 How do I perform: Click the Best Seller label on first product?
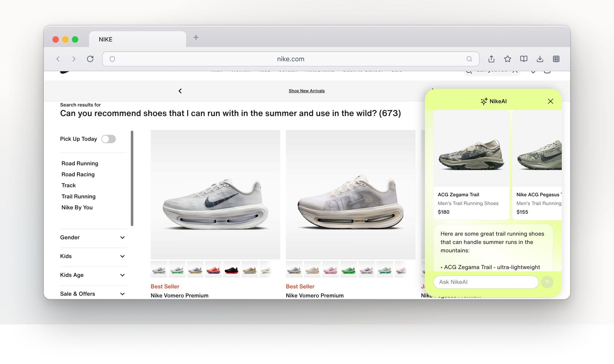pos(165,286)
